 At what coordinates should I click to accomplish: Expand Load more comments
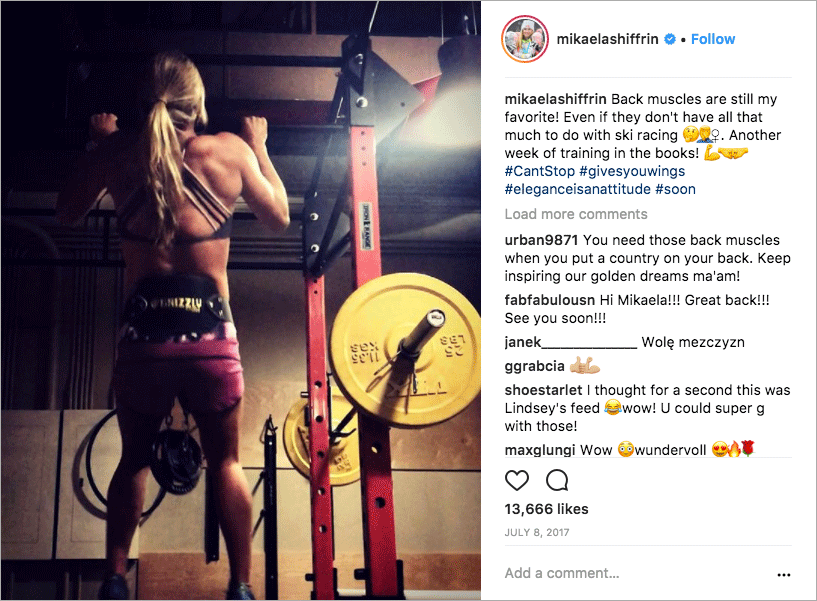coord(576,214)
